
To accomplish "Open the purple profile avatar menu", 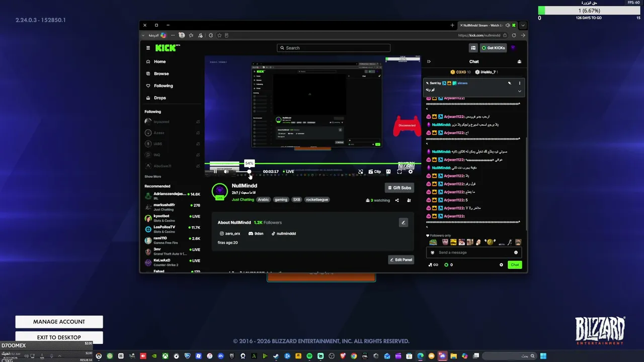I will 513,48.
